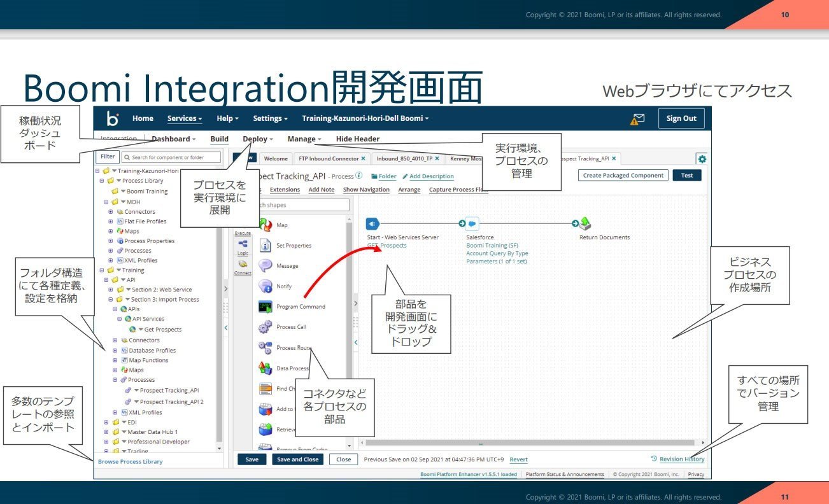Close the Prospect Tracking_API tab
The width and height of the screenshot is (829, 504).
(x=614, y=158)
